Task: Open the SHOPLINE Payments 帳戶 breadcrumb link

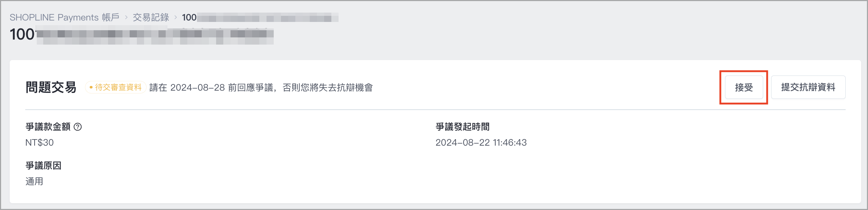Action: 64,17
